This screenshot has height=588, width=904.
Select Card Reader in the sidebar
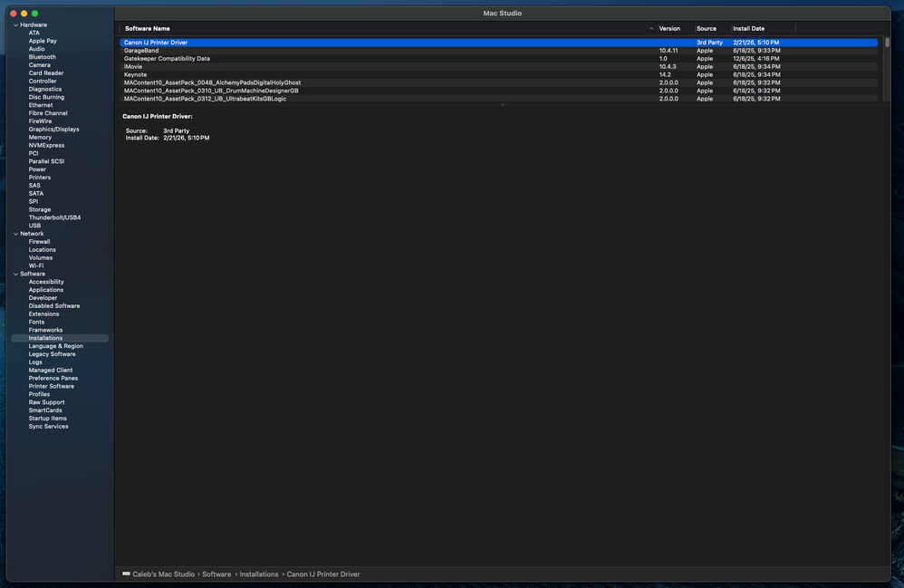point(46,73)
